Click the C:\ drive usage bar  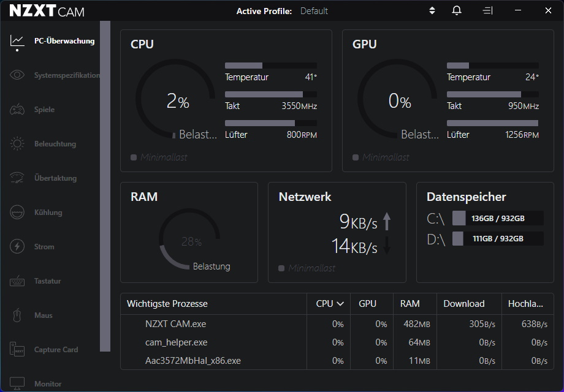tap(498, 218)
